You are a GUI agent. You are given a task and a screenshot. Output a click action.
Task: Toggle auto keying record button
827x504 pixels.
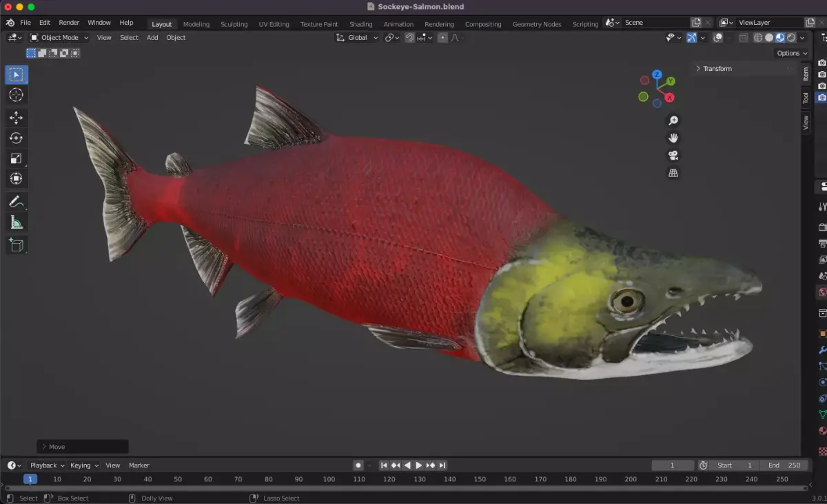358,465
